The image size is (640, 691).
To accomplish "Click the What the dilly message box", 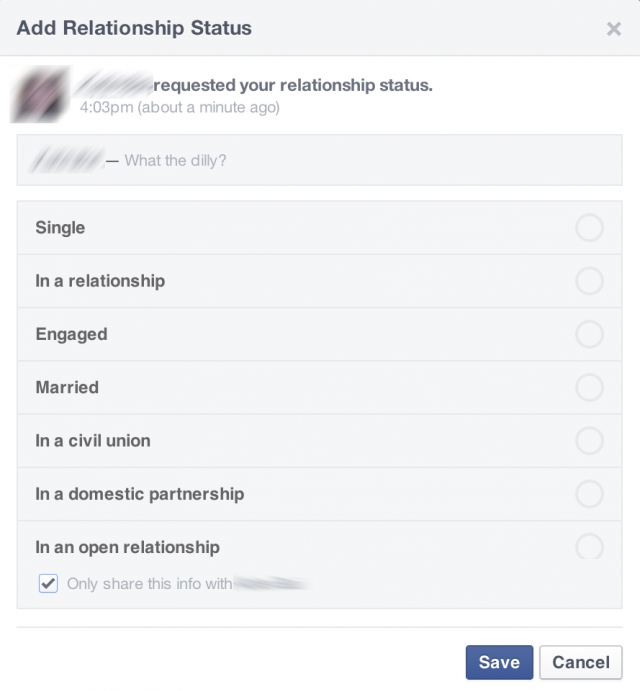I will 320,160.
